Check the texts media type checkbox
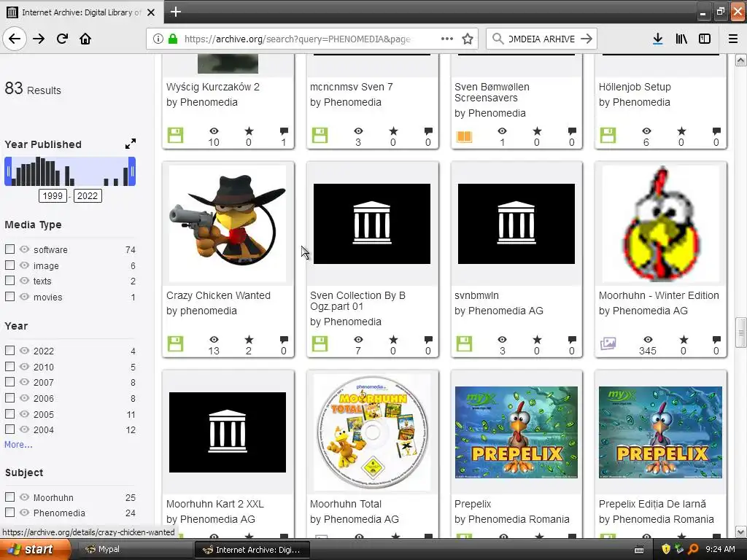 click(9, 281)
